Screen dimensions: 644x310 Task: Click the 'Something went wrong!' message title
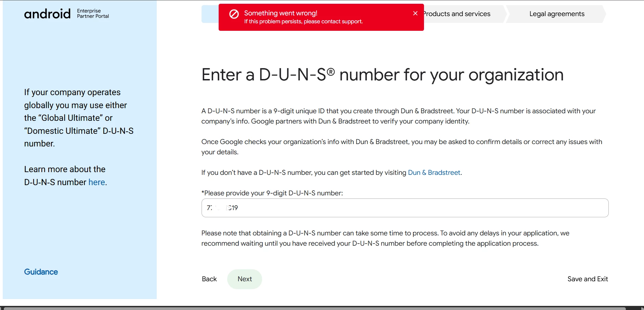pyautogui.click(x=281, y=13)
